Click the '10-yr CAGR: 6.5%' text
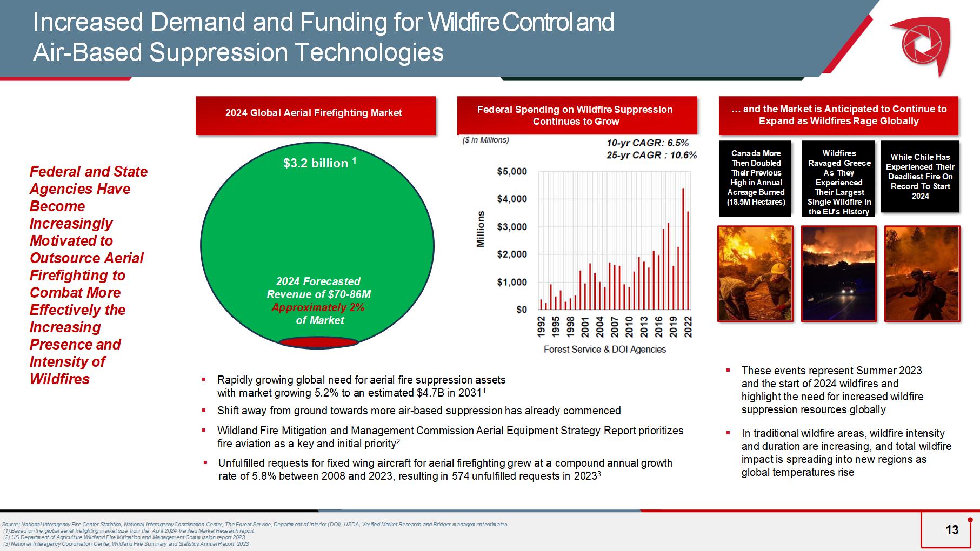This screenshot has width=980, height=551. click(648, 143)
